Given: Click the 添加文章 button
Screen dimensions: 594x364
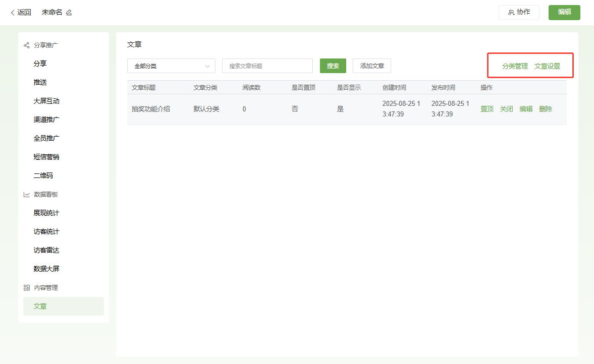Looking at the screenshot, I should tap(371, 66).
